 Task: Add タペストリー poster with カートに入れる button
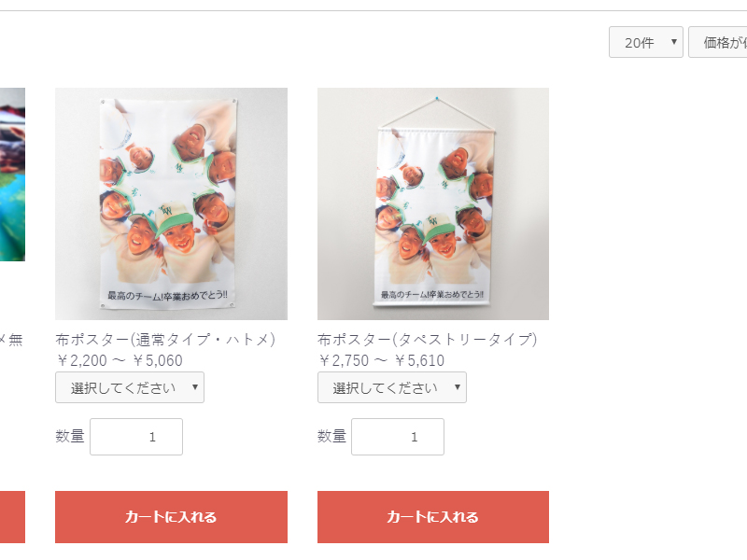click(x=433, y=517)
